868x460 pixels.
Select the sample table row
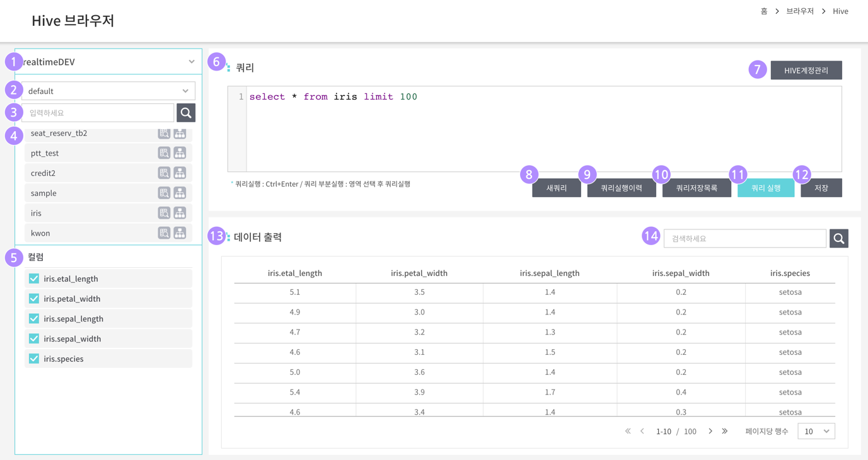[x=108, y=193]
